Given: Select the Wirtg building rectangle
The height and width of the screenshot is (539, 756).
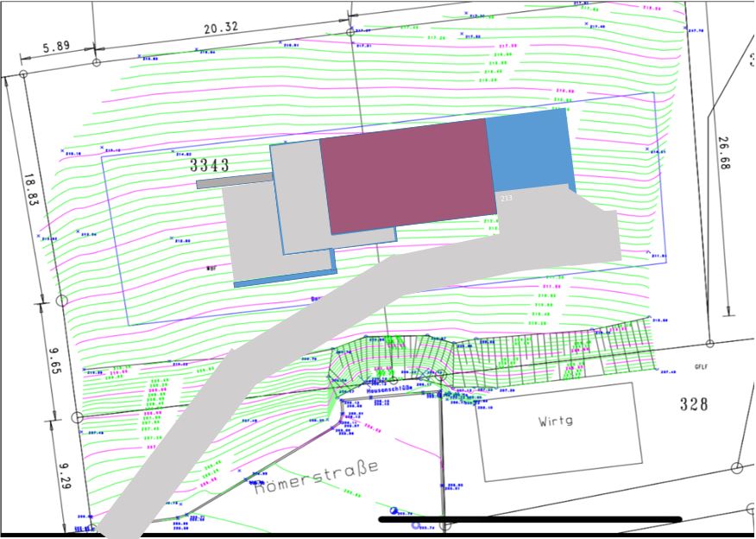Looking at the screenshot, I should (560, 431).
